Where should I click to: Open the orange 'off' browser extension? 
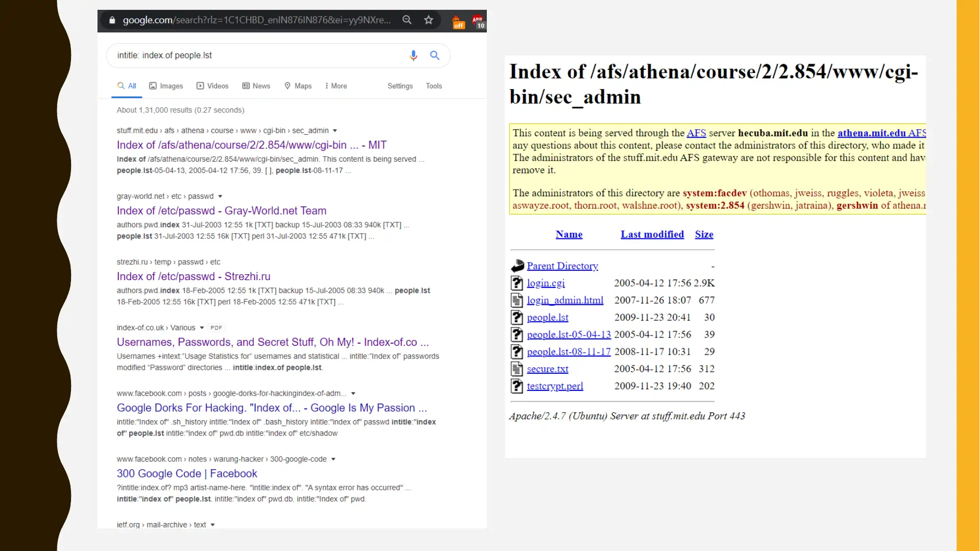(x=458, y=22)
